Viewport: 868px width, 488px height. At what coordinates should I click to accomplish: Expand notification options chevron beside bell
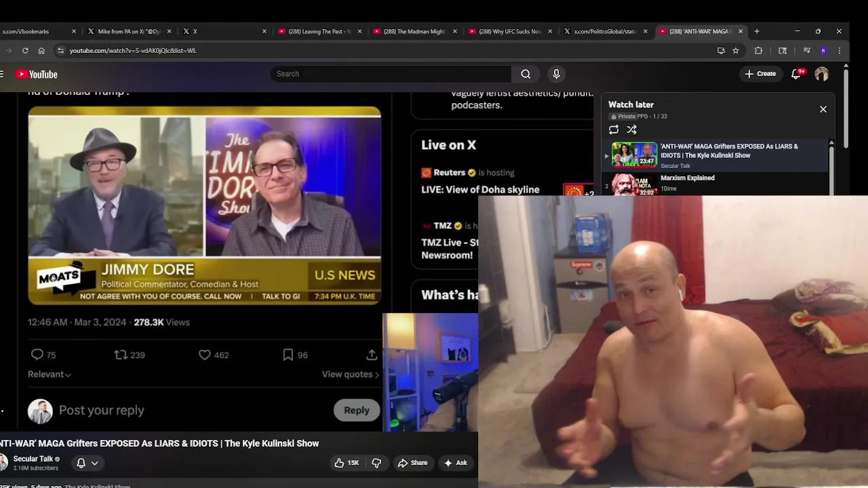tap(95, 463)
